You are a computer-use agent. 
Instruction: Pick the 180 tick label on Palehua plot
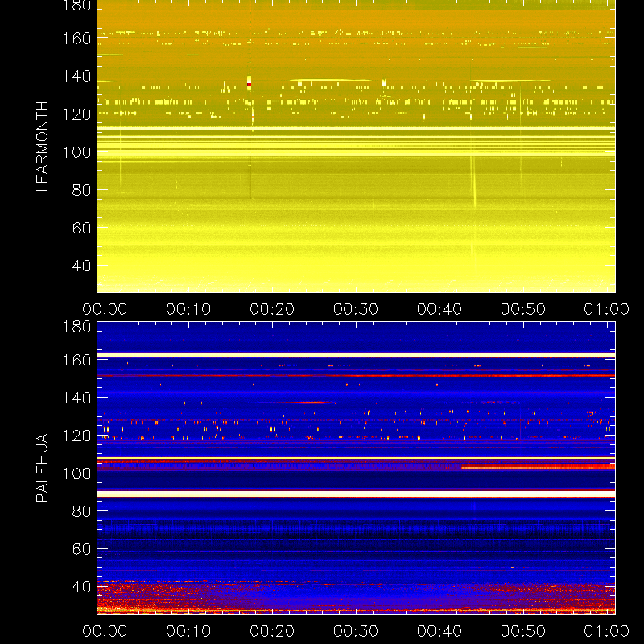tap(76, 327)
